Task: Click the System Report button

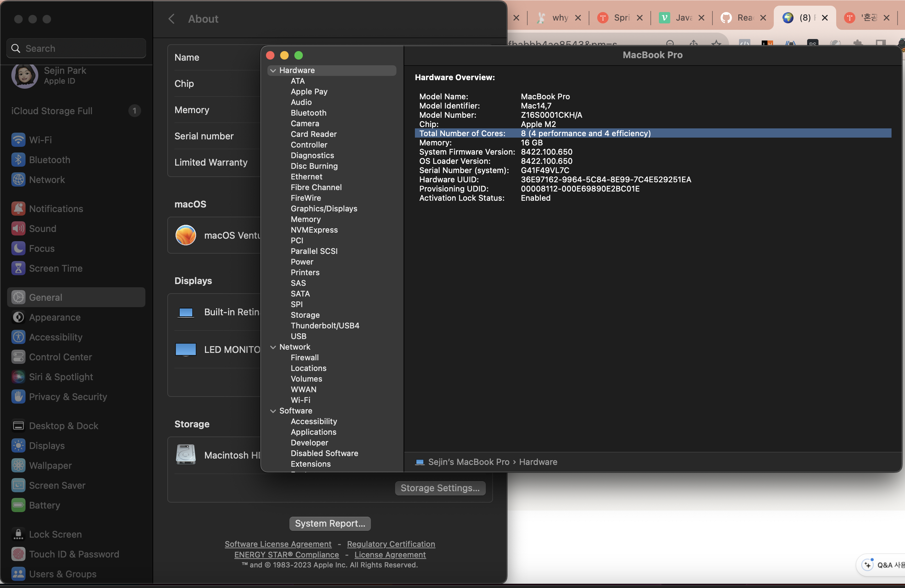Action: (x=330, y=523)
